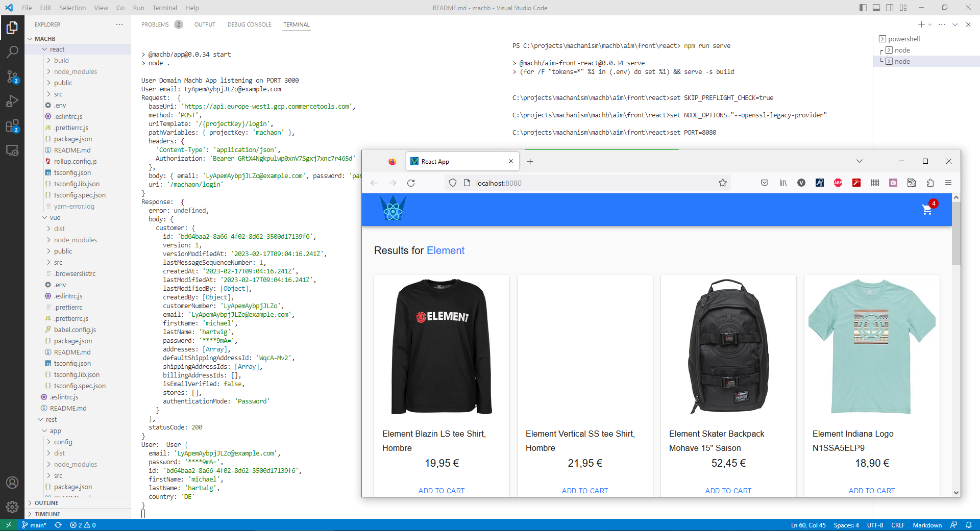Open Source Control view with 2 changes
The width and height of the screenshot is (980, 531).
pyautogui.click(x=12, y=77)
